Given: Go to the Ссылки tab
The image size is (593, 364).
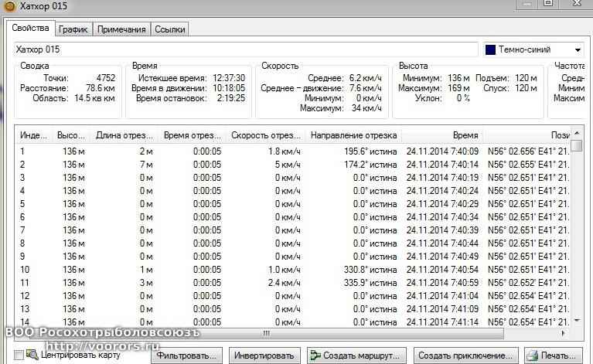Looking at the screenshot, I should click(169, 29).
